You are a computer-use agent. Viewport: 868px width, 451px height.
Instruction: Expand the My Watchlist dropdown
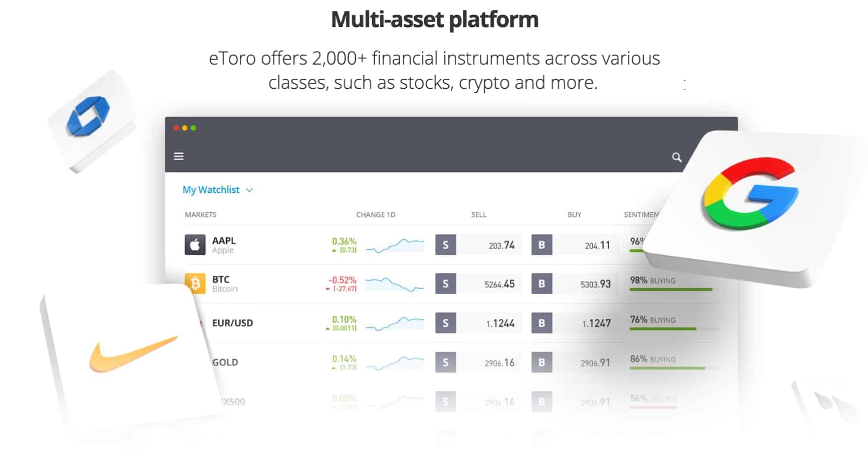click(x=218, y=190)
